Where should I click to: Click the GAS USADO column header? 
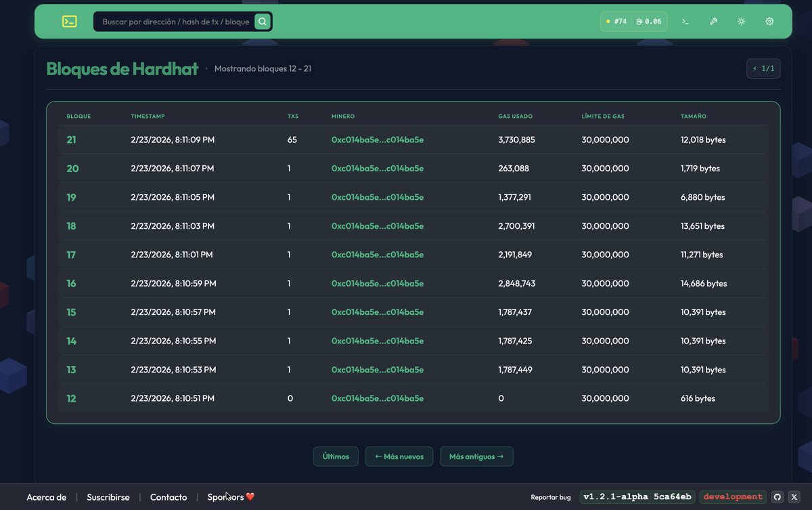click(x=516, y=116)
